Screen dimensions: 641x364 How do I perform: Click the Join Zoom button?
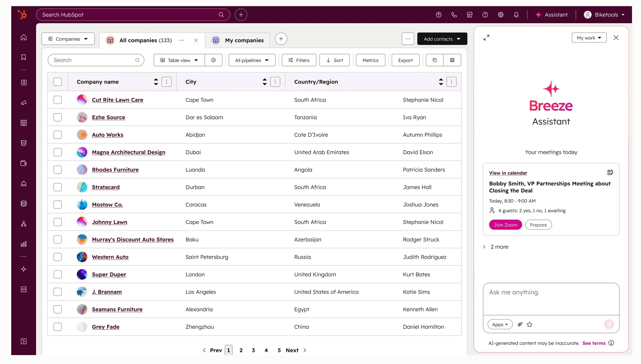pyautogui.click(x=505, y=225)
